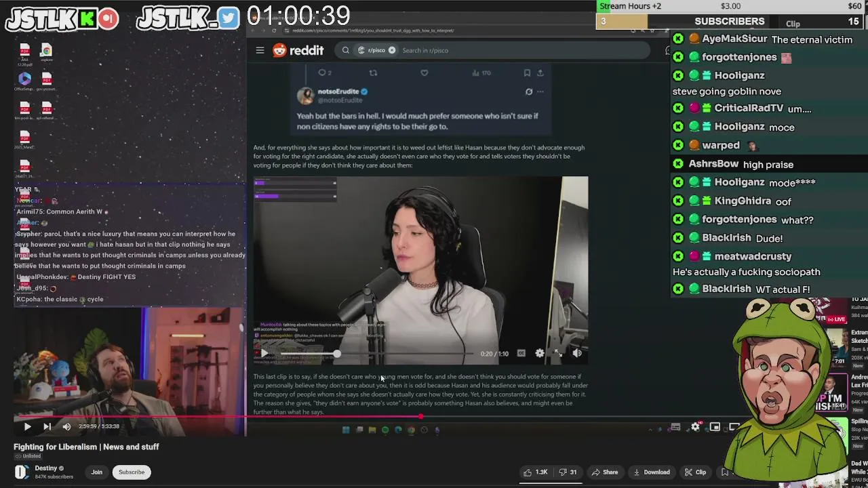868x488 pixels.
Task: Go to the Reddit home logo
Action: coord(298,50)
